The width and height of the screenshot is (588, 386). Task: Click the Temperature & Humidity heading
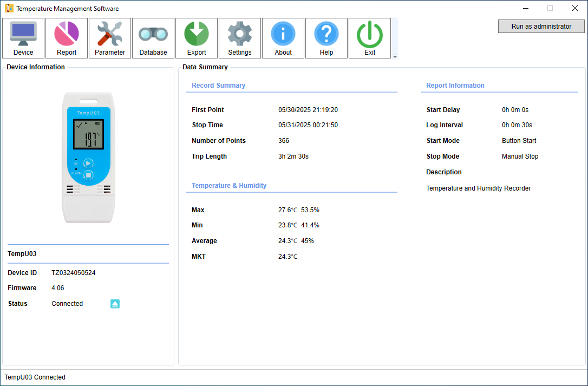[229, 186]
